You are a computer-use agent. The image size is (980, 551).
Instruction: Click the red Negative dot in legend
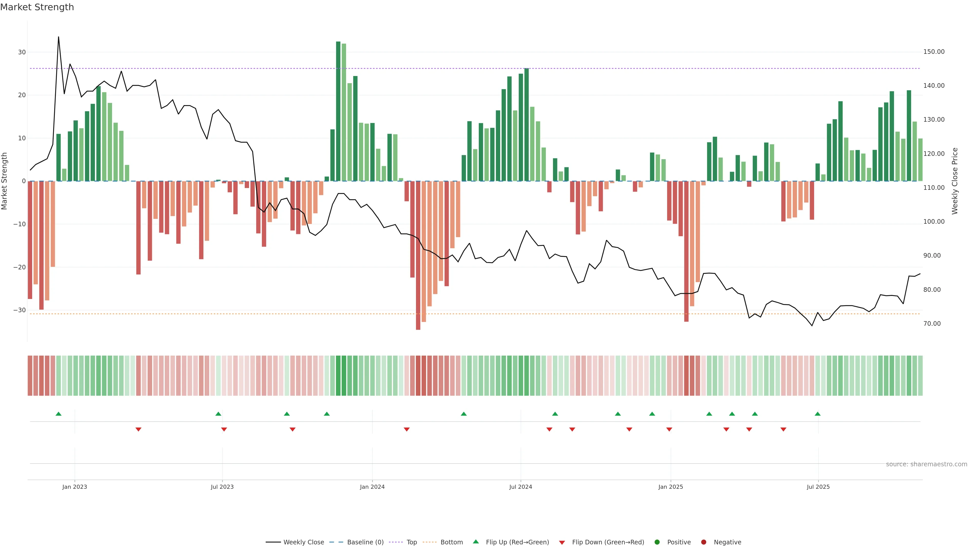click(703, 542)
